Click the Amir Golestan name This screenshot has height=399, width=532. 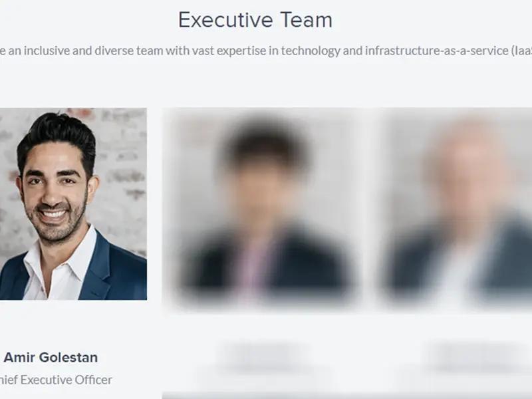click(51, 357)
